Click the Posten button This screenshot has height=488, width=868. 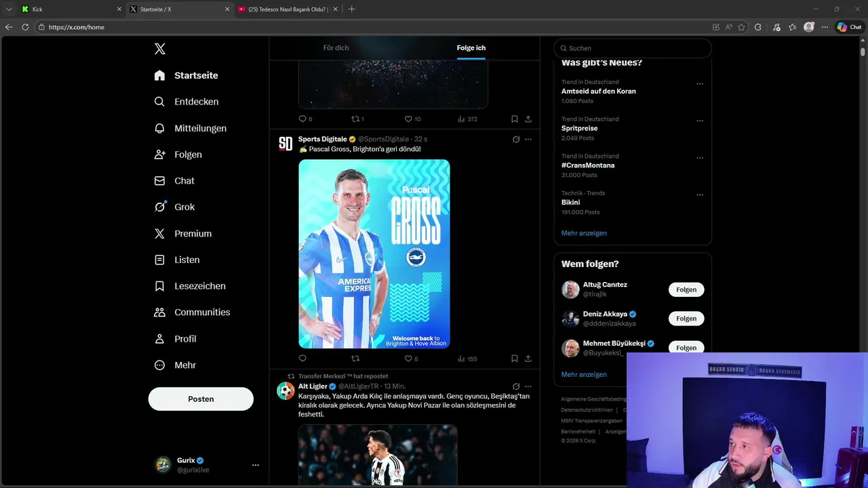(x=201, y=399)
